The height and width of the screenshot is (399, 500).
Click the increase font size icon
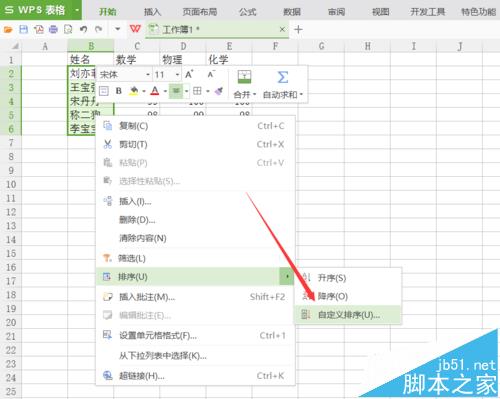pos(189,74)
